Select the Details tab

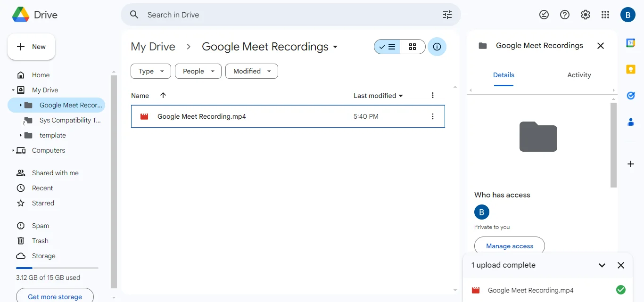click(x=504, y=75)
